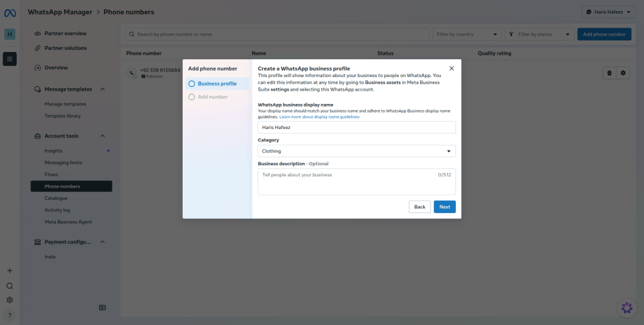Click the Partner solutions link icon

pyautogui.click(x=38, y=48)
